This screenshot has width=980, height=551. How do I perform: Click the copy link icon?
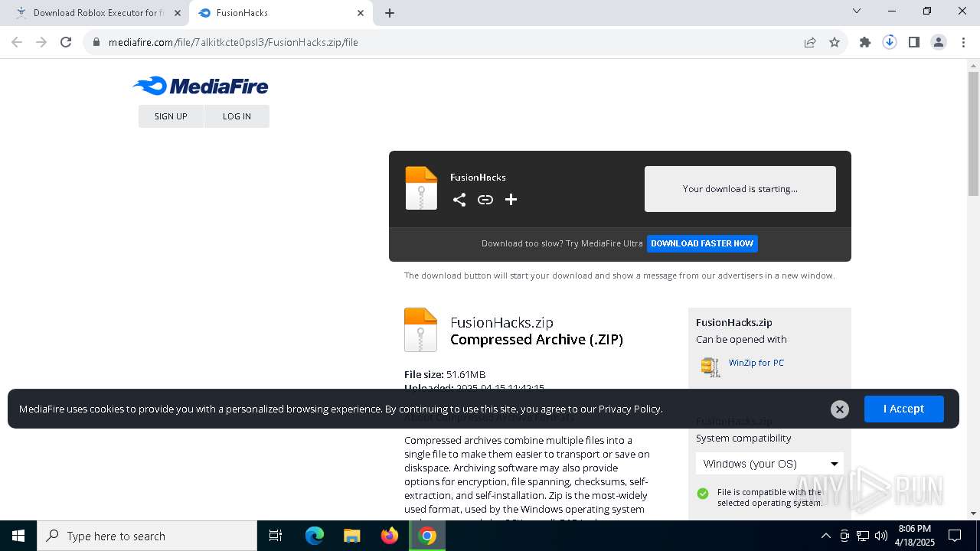[x=485, y=200]
